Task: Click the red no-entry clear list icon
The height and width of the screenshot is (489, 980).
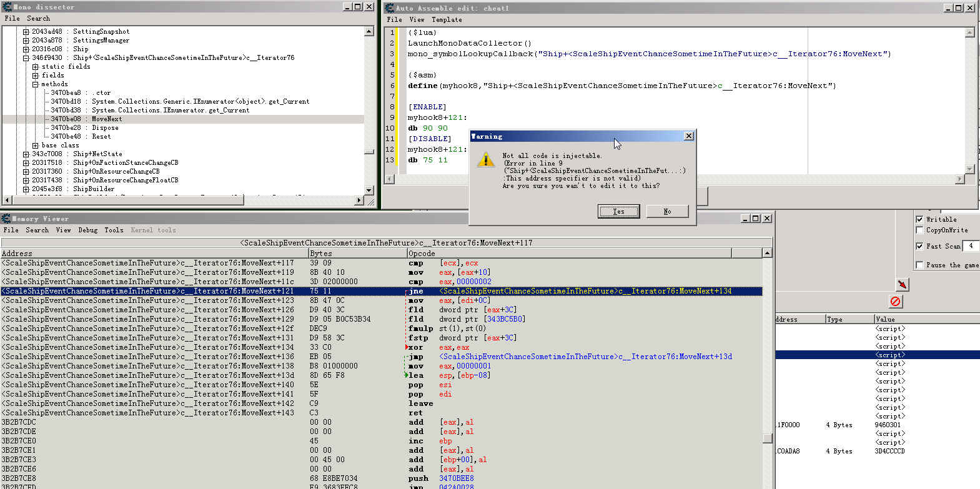Action: (895, 302)
